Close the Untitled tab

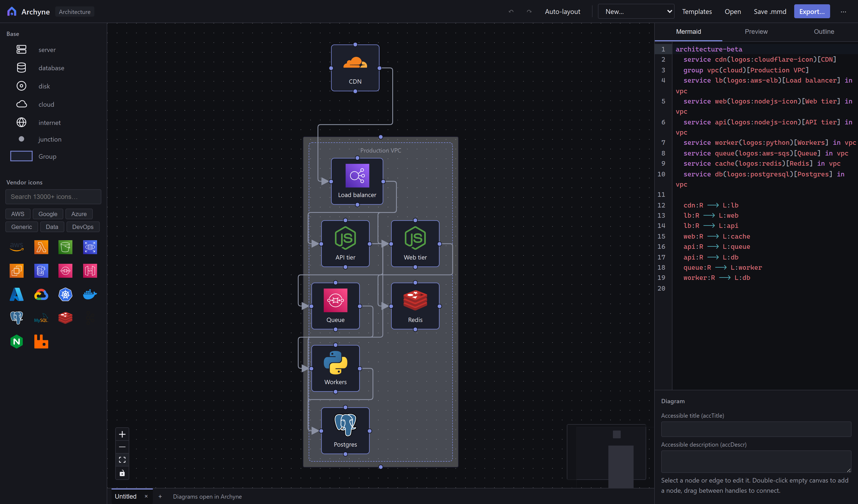(x=146, y=496)
